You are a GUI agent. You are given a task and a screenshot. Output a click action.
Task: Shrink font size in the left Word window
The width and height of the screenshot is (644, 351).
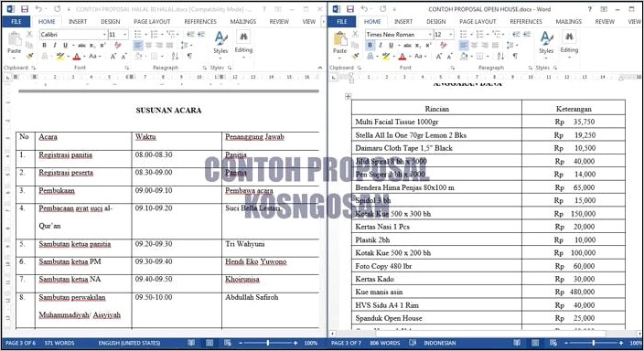click(124, 56)
